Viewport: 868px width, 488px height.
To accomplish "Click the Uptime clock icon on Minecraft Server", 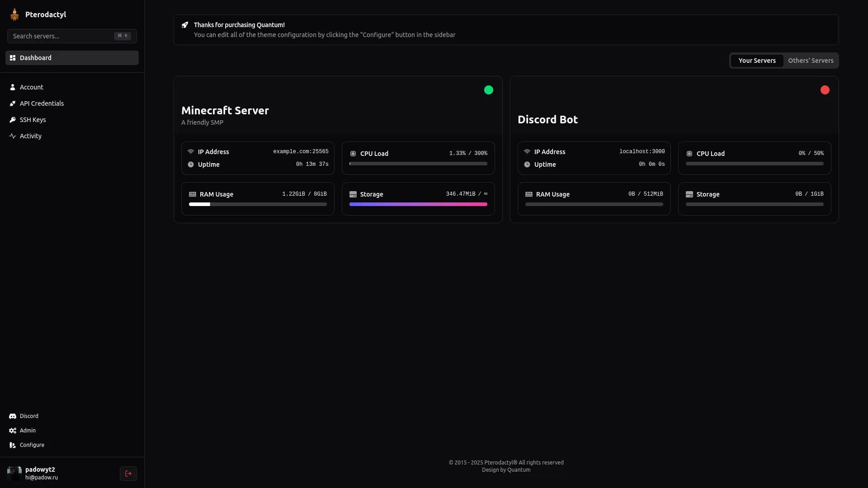I will point(191,164).
